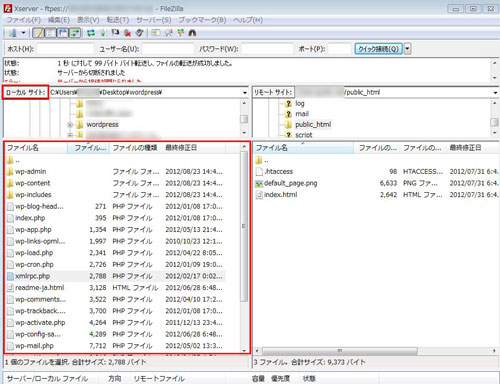Sort local list by ファイルの種類 column
The height and width of the screenshot is (384, 500).
tap(135, 148)
